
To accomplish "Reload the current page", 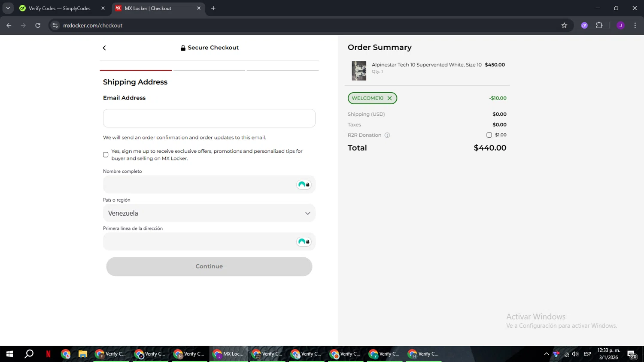I will (38, 26).
